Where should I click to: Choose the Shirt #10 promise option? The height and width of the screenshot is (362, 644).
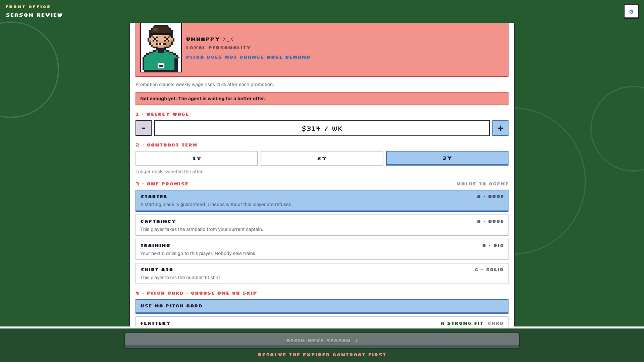[322, 274]
